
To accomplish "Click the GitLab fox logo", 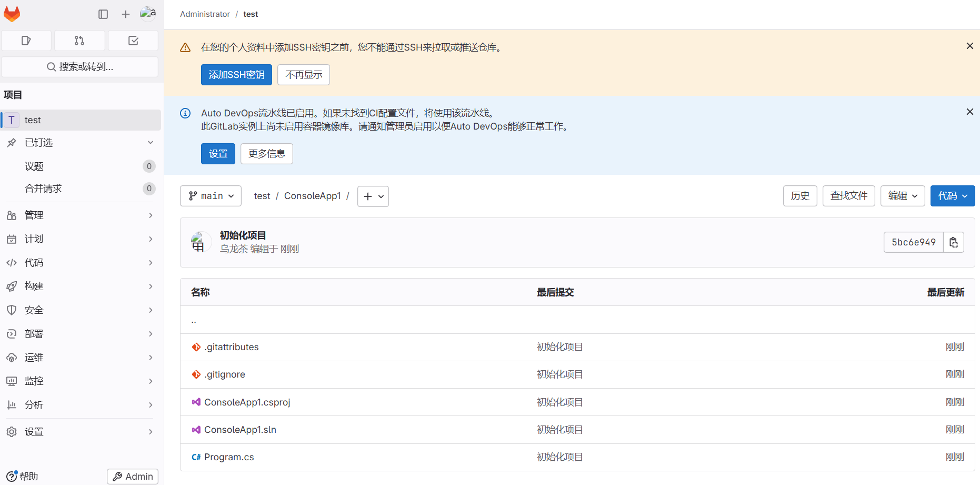I will point(12,14).
